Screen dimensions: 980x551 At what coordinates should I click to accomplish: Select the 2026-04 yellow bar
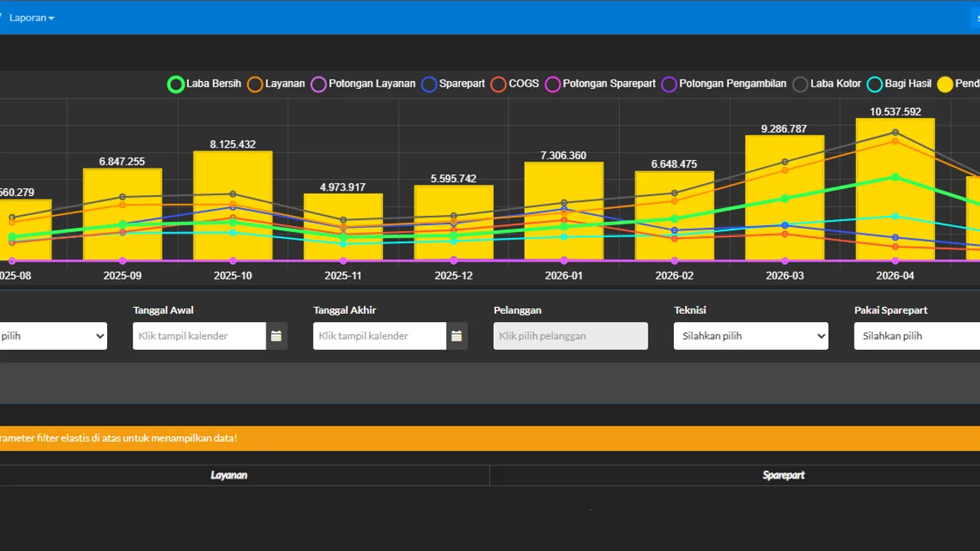tap(895, 189)
